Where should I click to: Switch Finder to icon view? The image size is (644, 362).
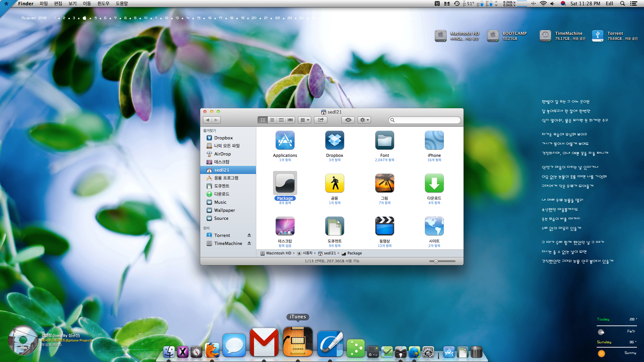(263, 120)
